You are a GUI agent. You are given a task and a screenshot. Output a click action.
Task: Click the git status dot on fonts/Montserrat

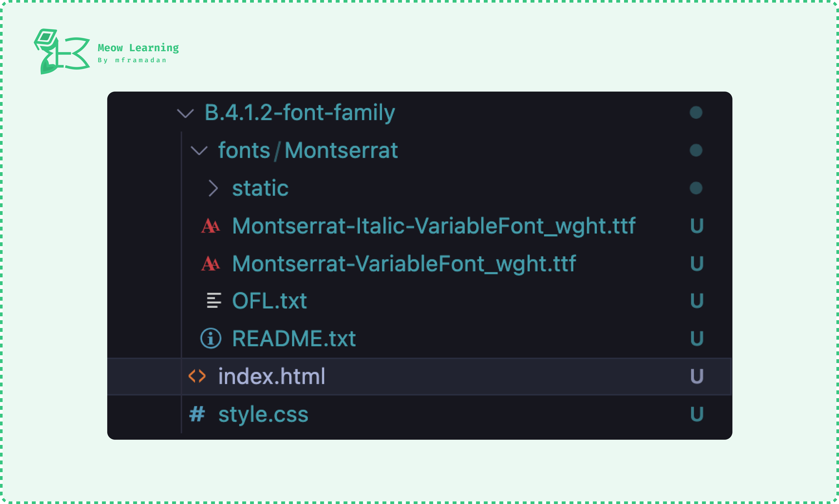[696, 150]
